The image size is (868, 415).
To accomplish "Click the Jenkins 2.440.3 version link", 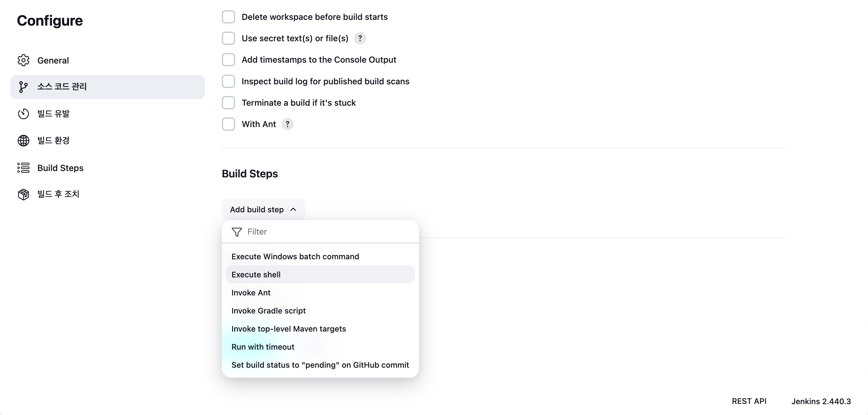I will pyautogui.click(x=821, y=401).
